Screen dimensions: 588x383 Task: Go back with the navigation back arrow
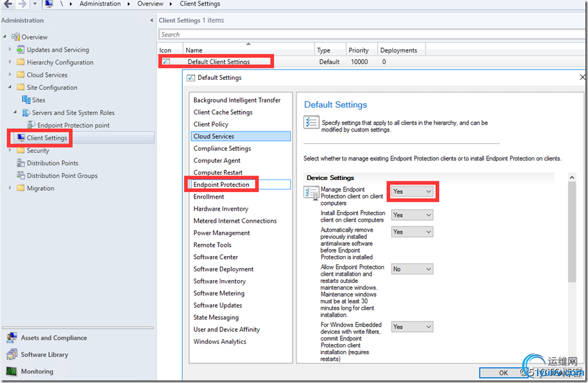coord(8,4)
